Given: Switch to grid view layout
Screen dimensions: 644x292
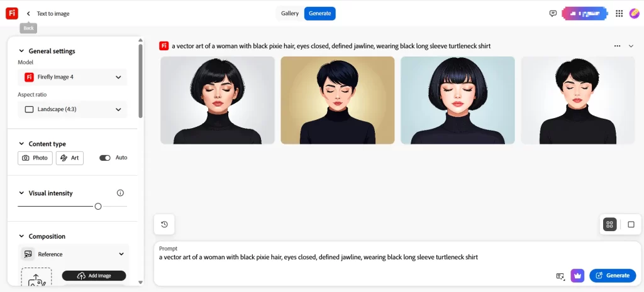Looking at the screenshot, I should [609, 224].
